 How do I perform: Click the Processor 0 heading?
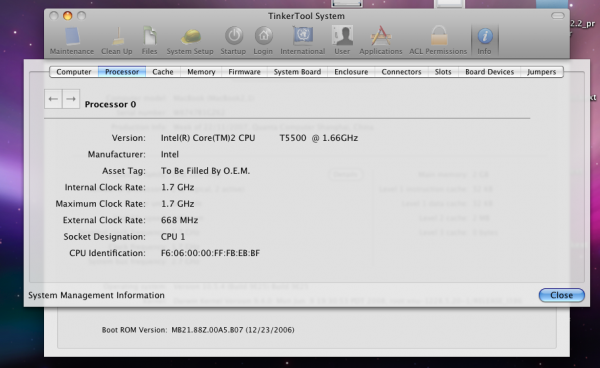[x=110, y=104]
